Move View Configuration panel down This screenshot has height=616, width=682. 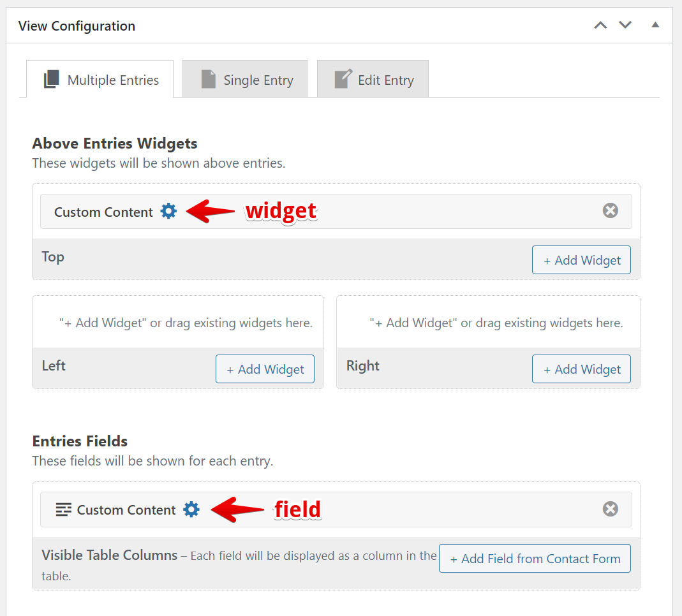pos(625,26)
